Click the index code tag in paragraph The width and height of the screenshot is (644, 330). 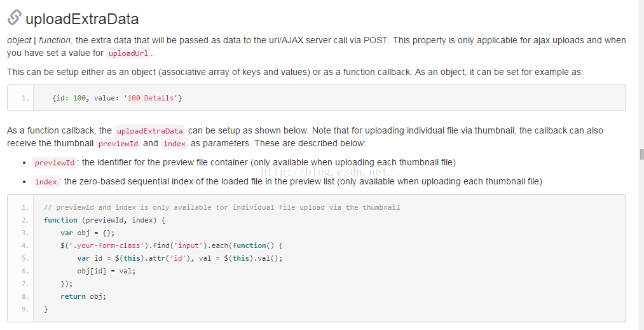175,144
